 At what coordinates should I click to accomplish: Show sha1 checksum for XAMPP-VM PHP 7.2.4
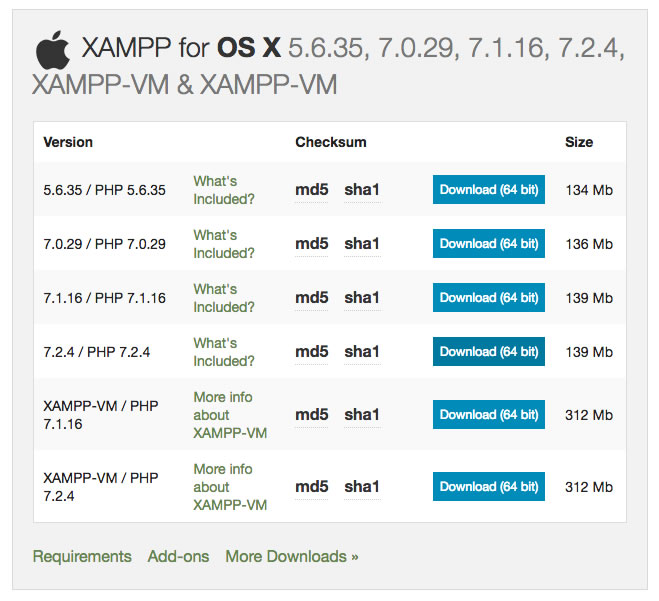click(x=362, y=487)
